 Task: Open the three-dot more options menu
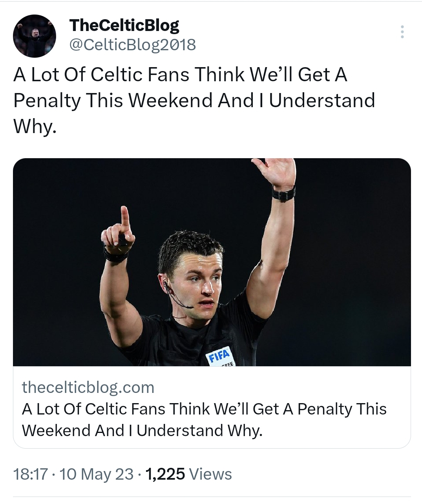tap(402, 32)
